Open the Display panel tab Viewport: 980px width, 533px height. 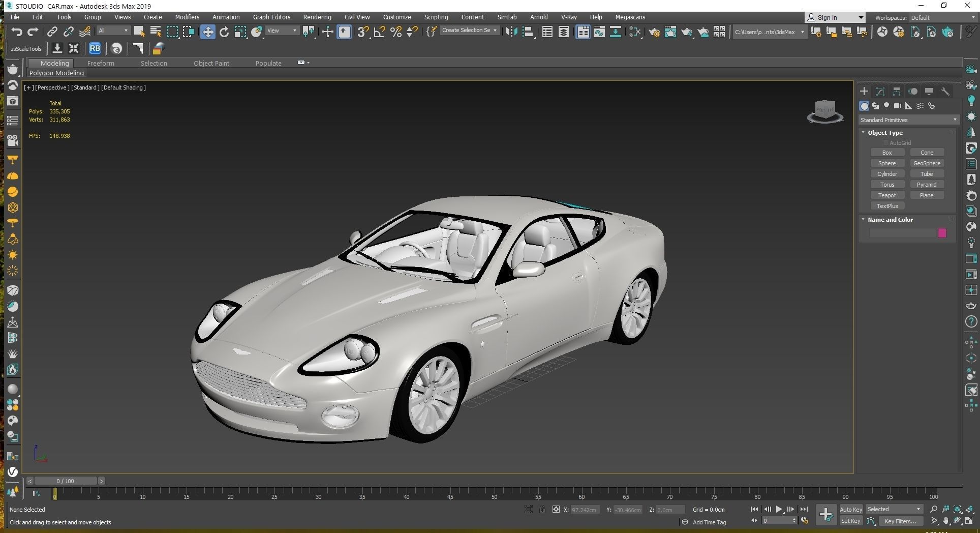pos(929,92)
